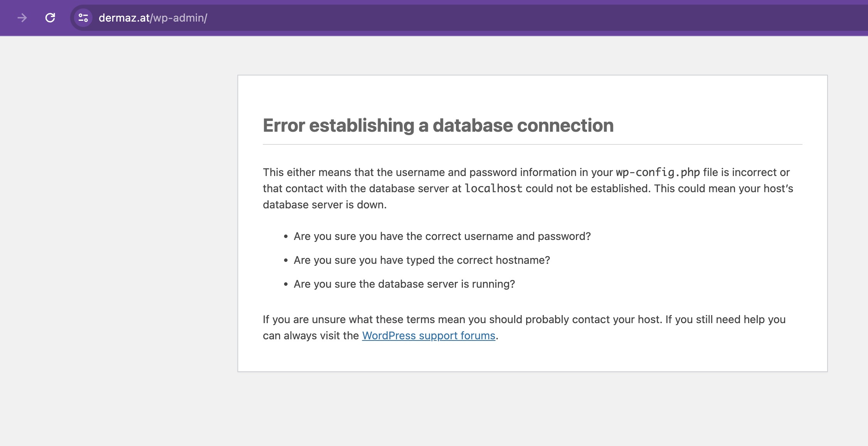Screen dimensions: 868x446
Task: Click the "Error establishing a database connection" heading
Action: tap(438, 126)
